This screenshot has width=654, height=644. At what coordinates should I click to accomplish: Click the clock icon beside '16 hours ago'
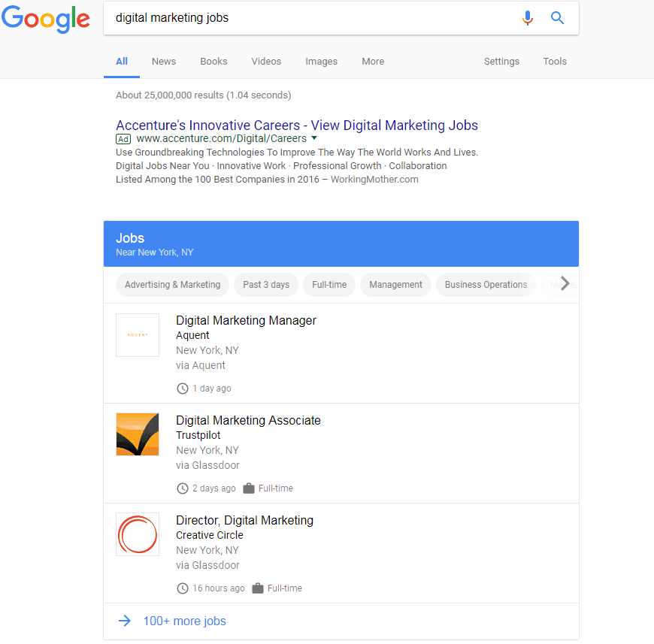click(183, 588)
